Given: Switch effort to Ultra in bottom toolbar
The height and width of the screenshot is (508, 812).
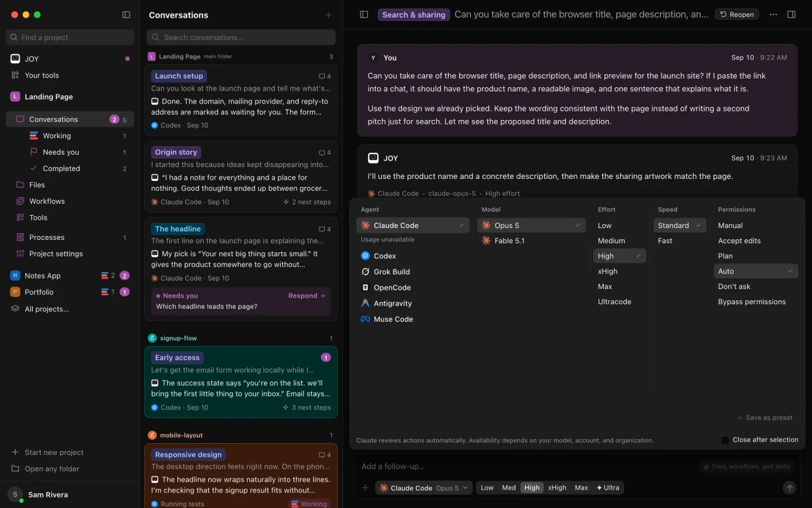Looking at the screenshot, I should pos(608,488).
